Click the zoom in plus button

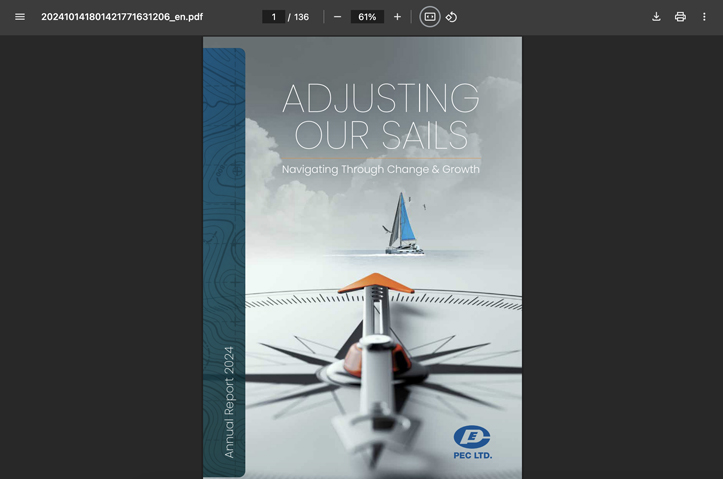click(x=397, y=17)
